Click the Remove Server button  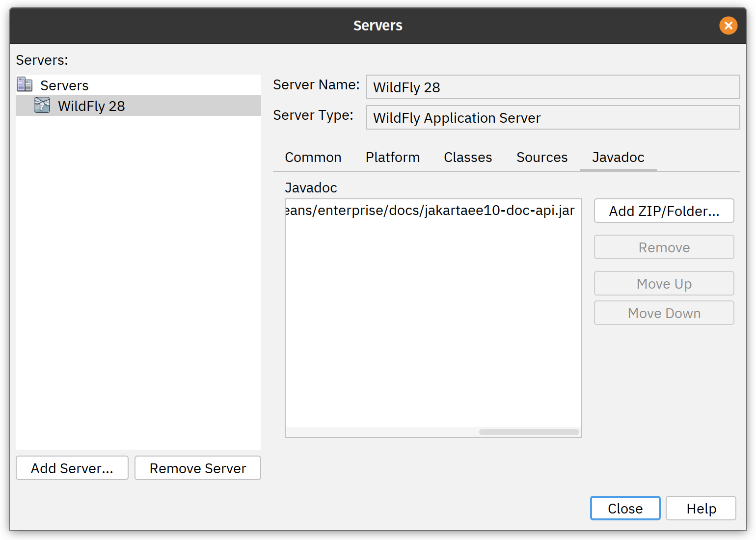198,468
